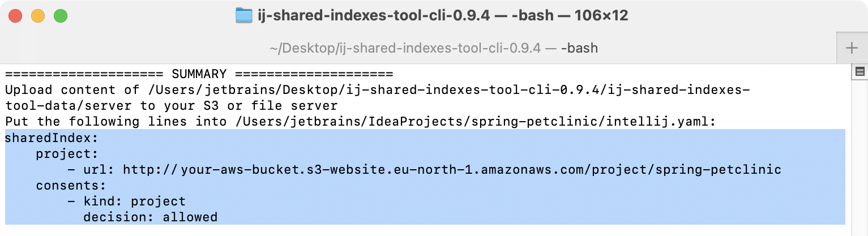Click the consents: line
The width and height of the screenshot is (868, 236).
click(x=71, y=185)
